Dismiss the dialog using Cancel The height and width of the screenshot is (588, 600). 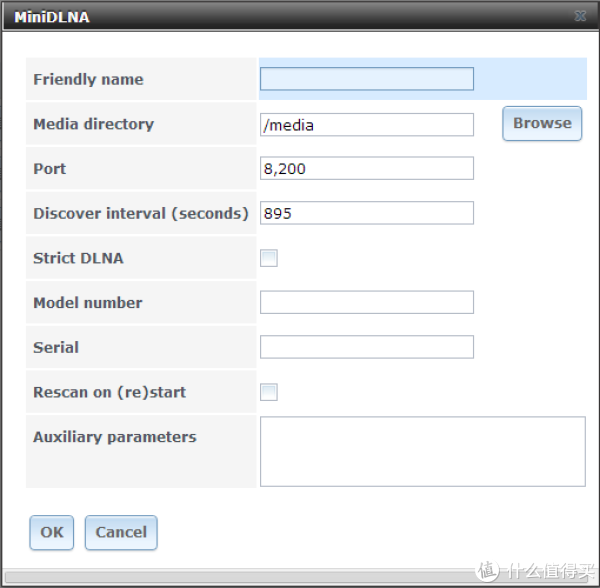(121, 532)
